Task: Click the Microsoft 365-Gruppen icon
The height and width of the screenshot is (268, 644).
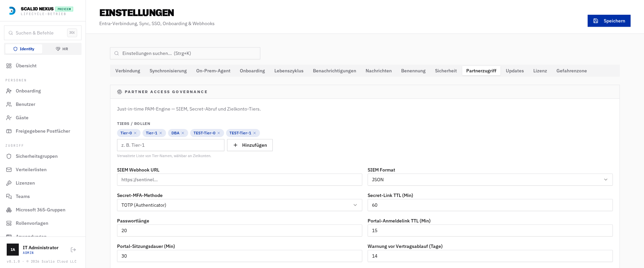Action: 9,210
